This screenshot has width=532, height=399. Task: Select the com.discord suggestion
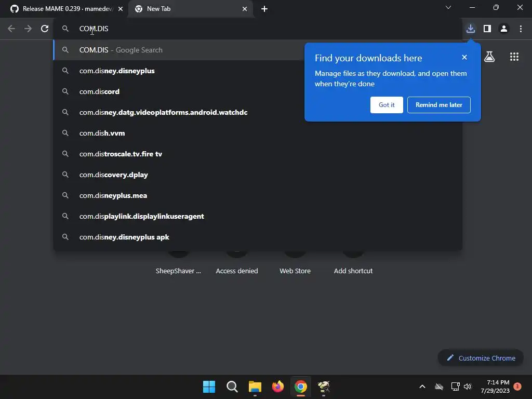[x=258, y=91]
